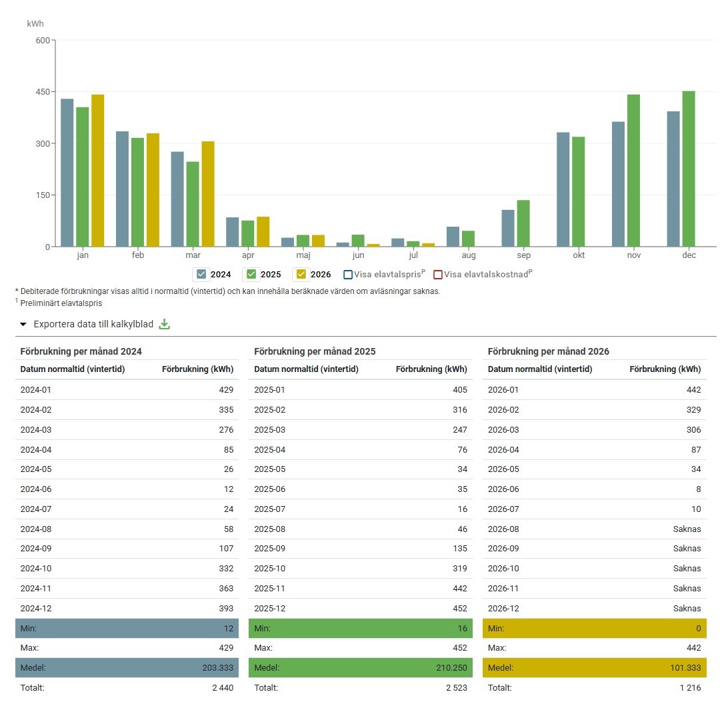728x714 pixels.
Task: Click the 2025-03 date cell
Action: point(270,430)
